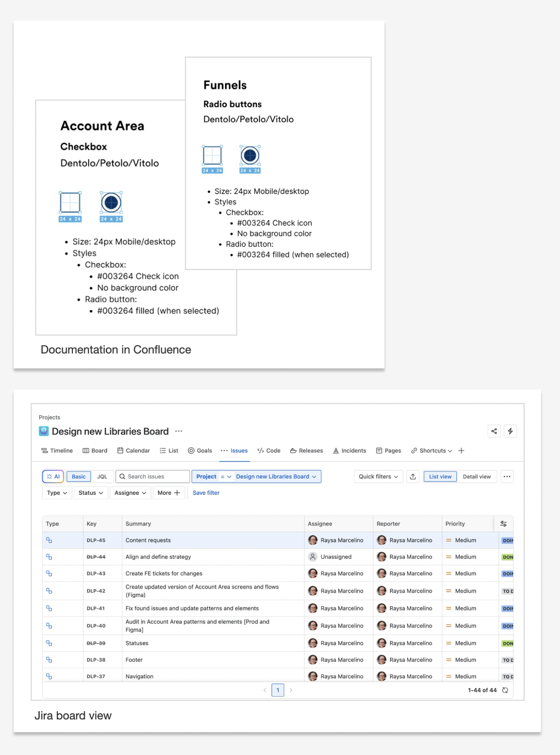Screen dimensions: 560x755
Task: Open the Releases tab
Action: 307,450
